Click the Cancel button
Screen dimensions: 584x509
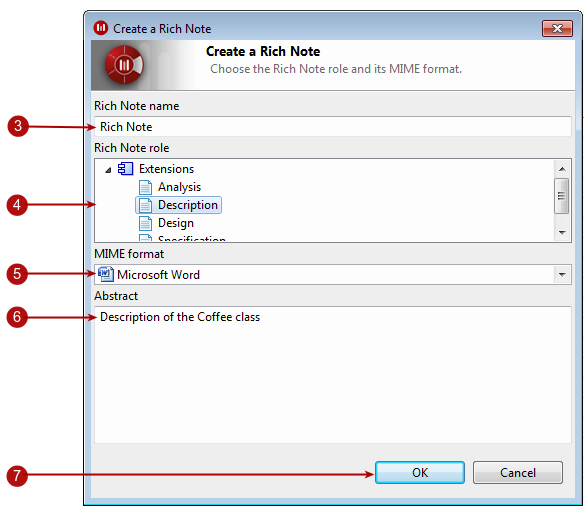point(518,473)
